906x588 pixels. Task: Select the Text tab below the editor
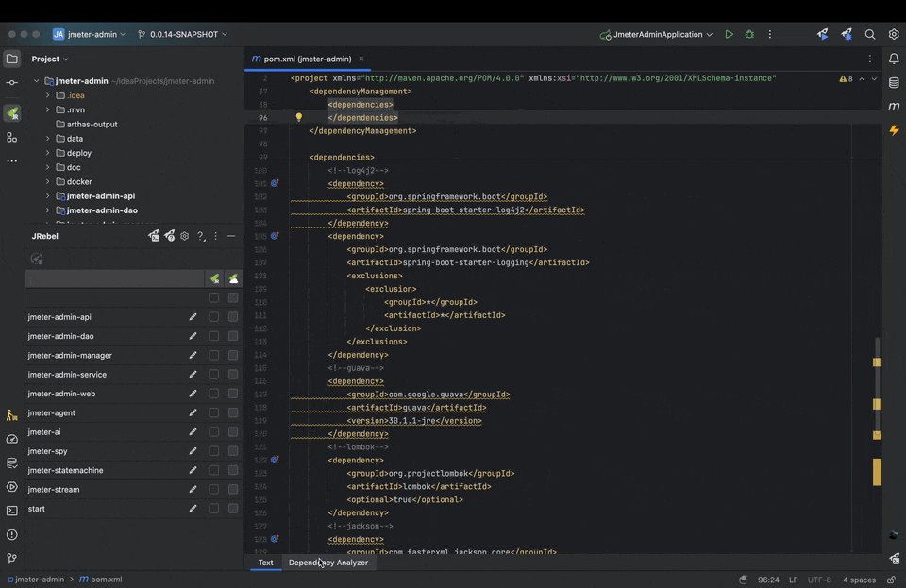point(266,563)
